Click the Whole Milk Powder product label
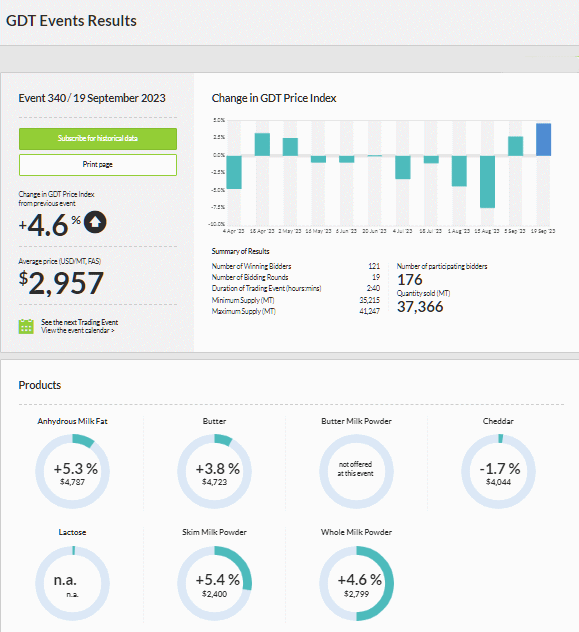Screen dimensions: 579x632 coord(356,532)
